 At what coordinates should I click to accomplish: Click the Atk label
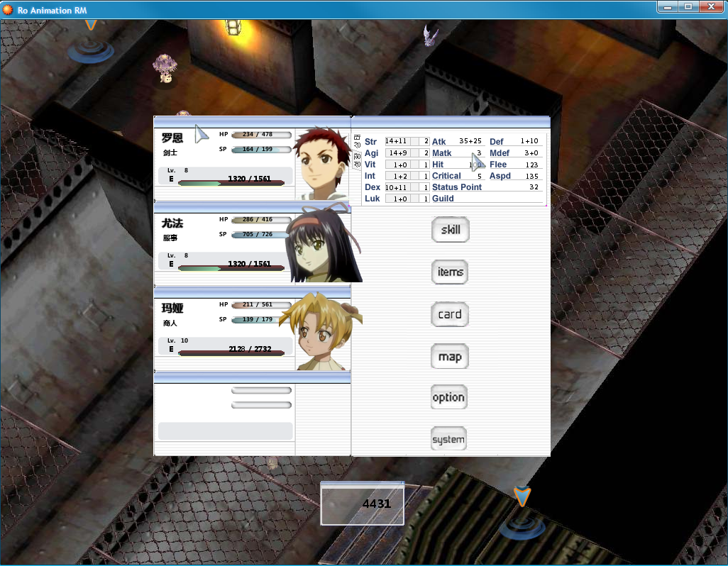click(439, 142)
